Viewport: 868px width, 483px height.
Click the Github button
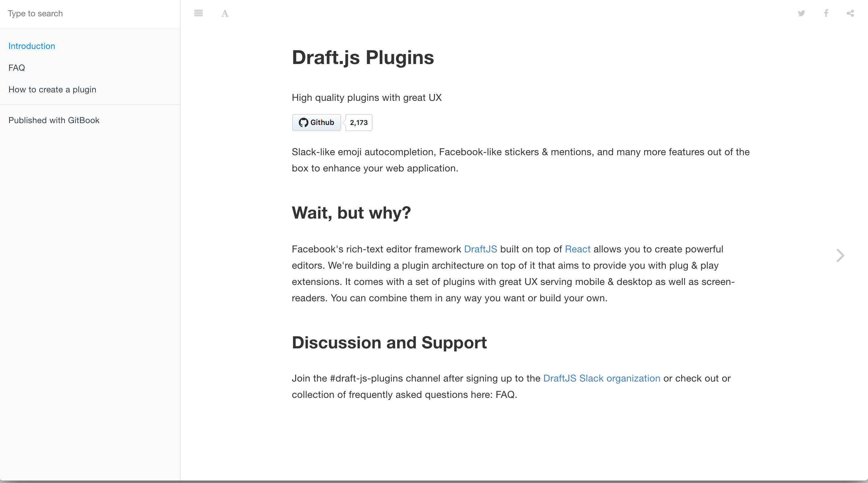[316, 122]
